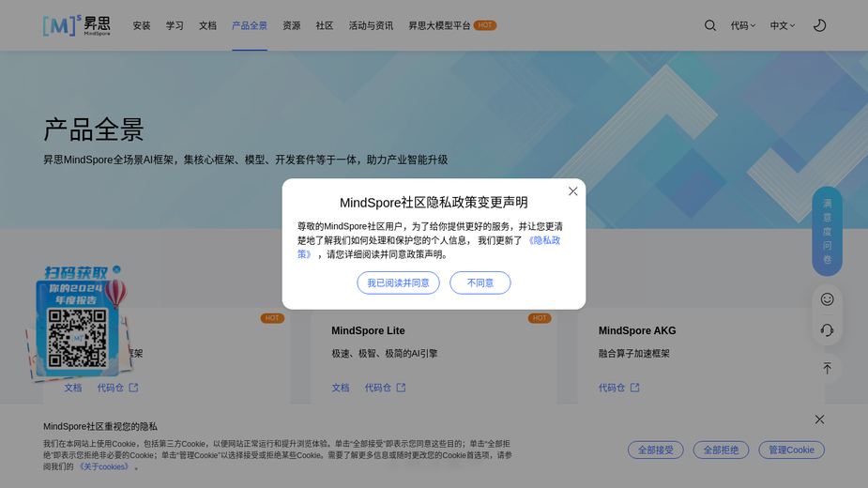The image size is (868, 488).
Task: Toggle dark mode moon icon
Action: point(819,25)
